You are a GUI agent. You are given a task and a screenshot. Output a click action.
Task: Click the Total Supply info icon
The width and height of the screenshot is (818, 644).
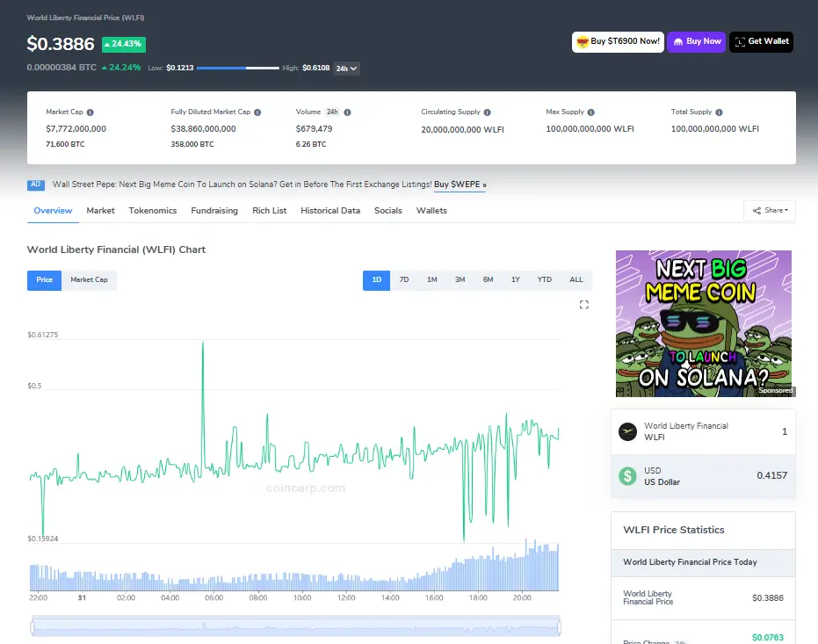point(720,112)
